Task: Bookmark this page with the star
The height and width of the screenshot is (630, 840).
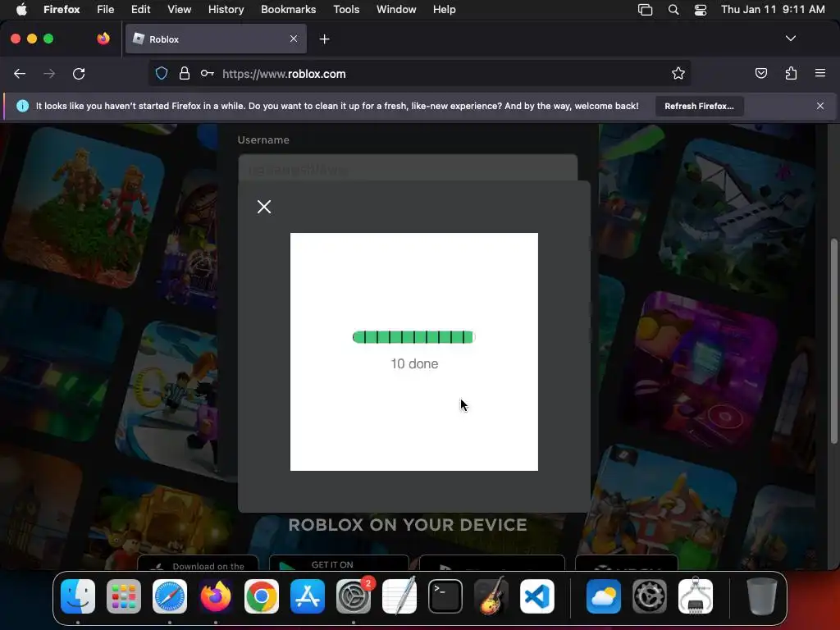Action: pos(678,74)
